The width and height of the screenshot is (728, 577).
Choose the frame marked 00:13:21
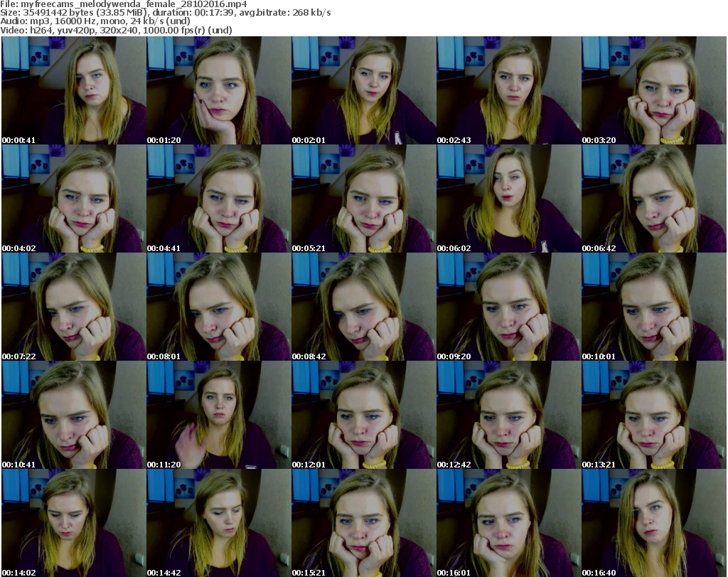[654, 415]
